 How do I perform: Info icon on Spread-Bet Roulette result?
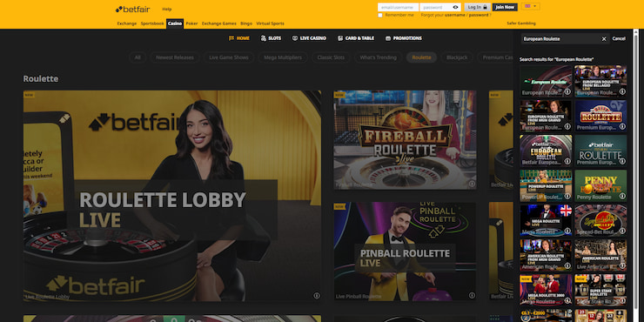coord(622,231)
